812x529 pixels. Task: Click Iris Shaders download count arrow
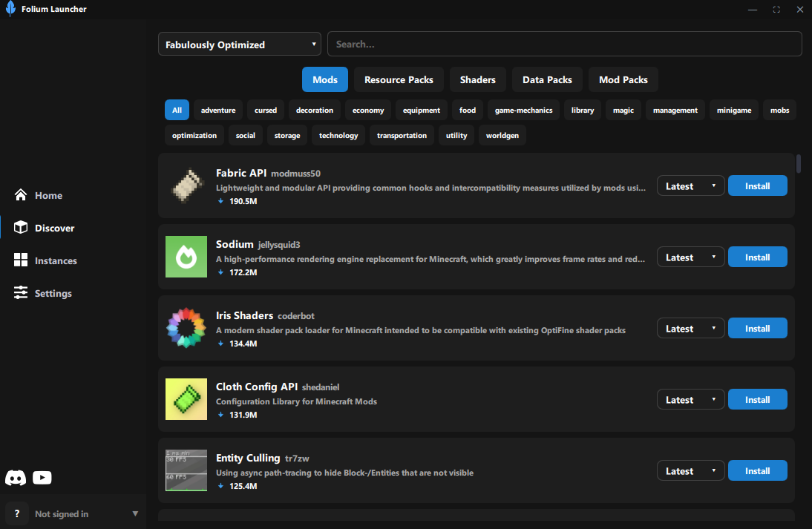(x=220, y=344)
